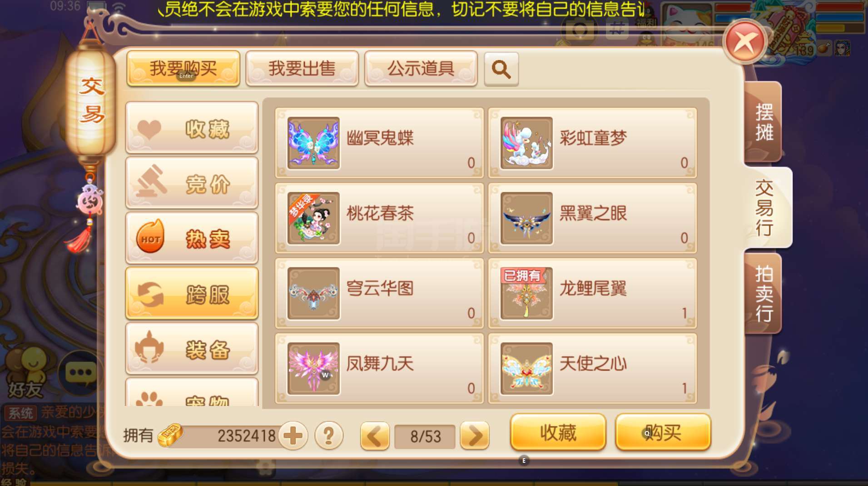Click the 收藏 favorite button at bottom
The width and height of the screenshot is (868, 486).
[558, 432]
